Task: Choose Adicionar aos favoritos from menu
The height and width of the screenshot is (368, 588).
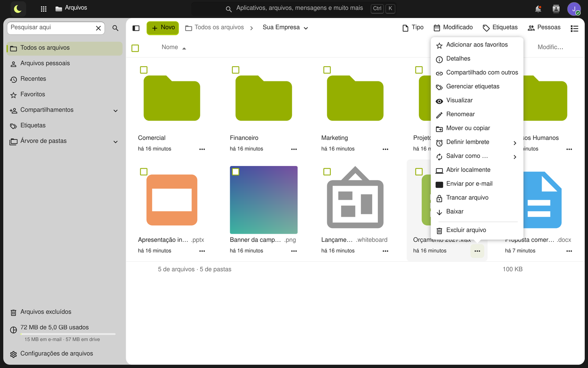Action: 477,45
